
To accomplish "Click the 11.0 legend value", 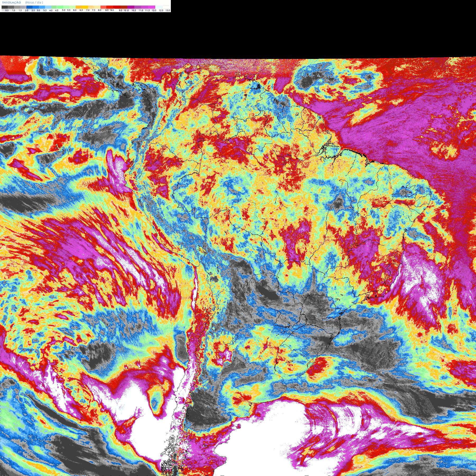I will [x=141, y=10].
